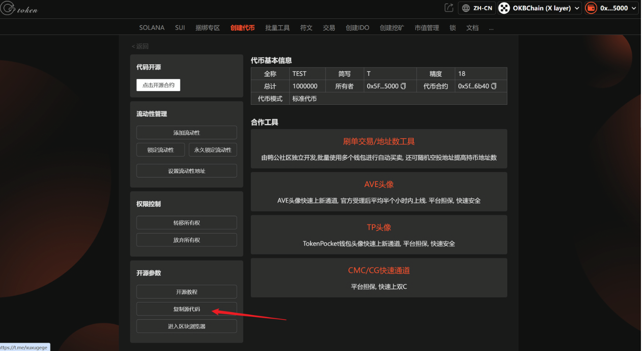This screenshot has height=351, width=644.
Task: Click 永久锁定流动性 button
Action: coord(213,150)
